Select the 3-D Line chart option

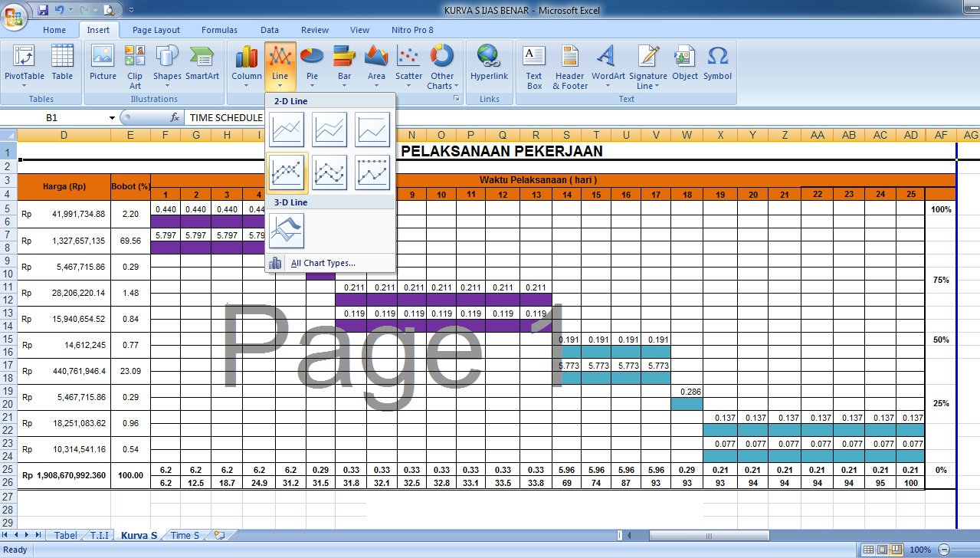287,231
